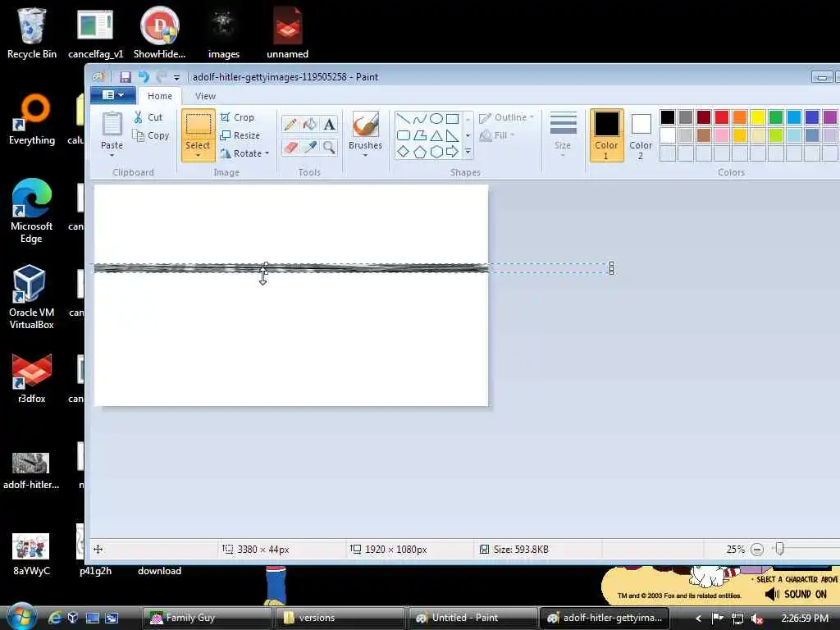The height and width of the screenshot is (630, 840).
Task: Click the Paste clipboard icon
Action: [112, 125]
